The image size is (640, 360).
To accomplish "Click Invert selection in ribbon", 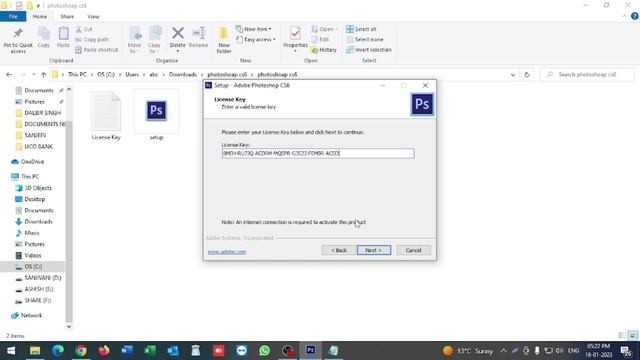I will [x=369, y=50].
